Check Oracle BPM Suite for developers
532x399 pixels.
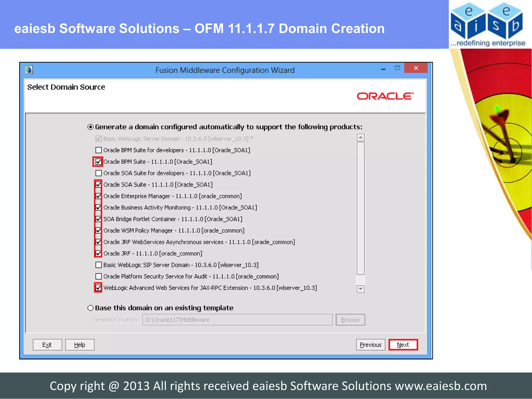98,150
